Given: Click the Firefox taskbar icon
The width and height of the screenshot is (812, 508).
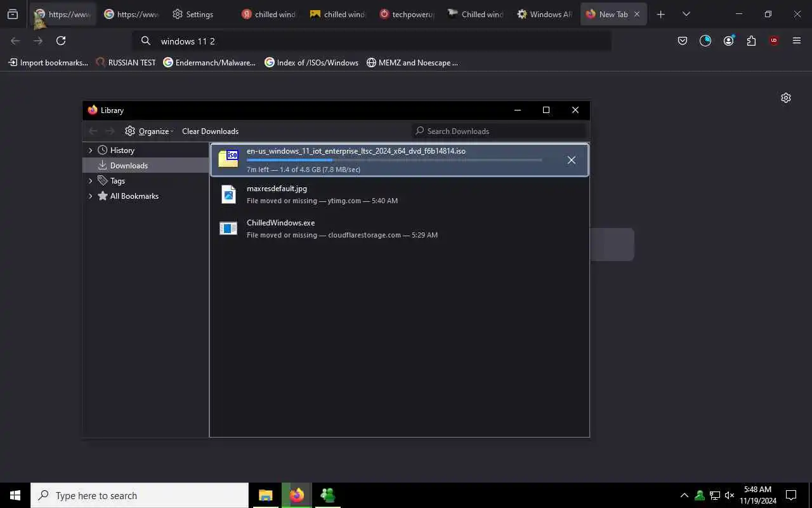Looking at the screenshot, I should point(297,495).
